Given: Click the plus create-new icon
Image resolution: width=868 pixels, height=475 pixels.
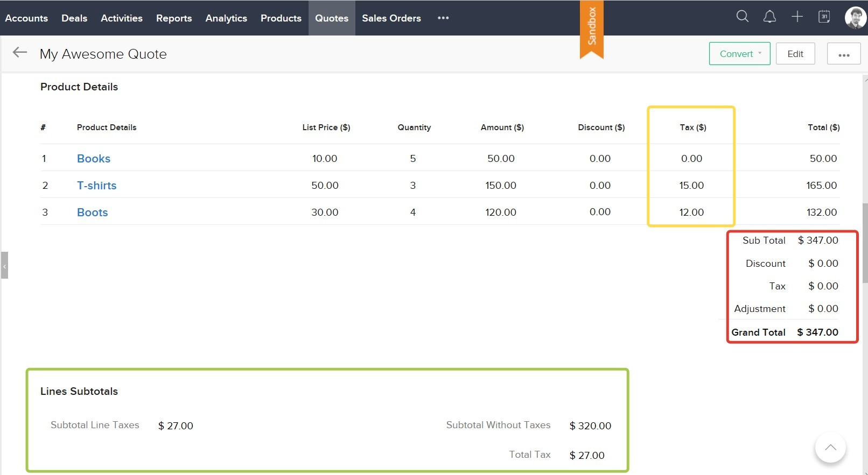Looking at the screenshot, I should pyautogui.click(x=797, y=17).
